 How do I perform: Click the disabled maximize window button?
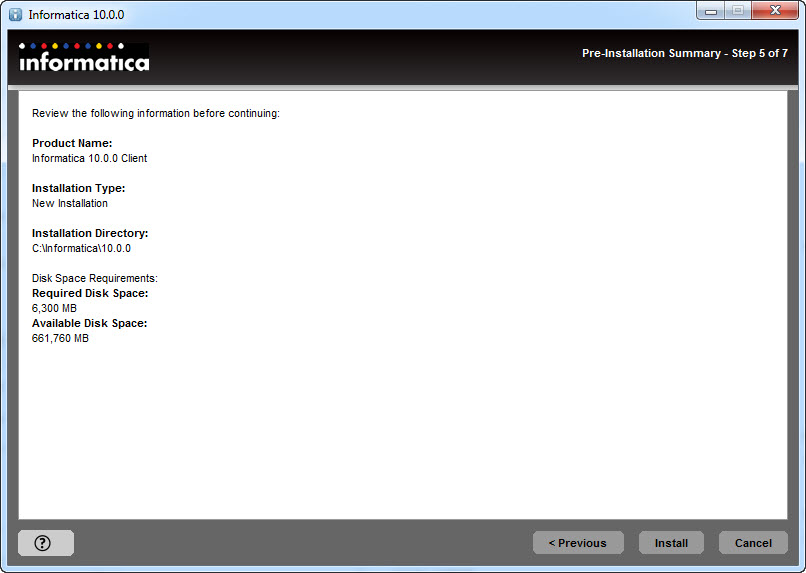coord(738,11)
